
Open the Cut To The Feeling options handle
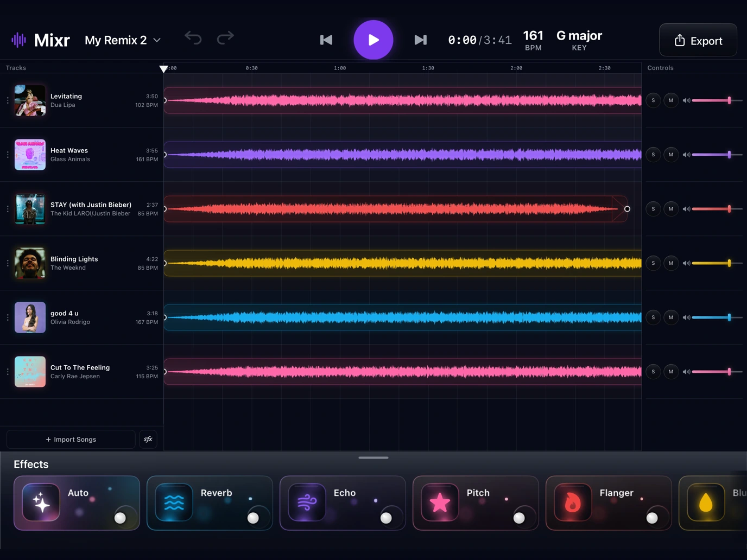tap(8, 372)
